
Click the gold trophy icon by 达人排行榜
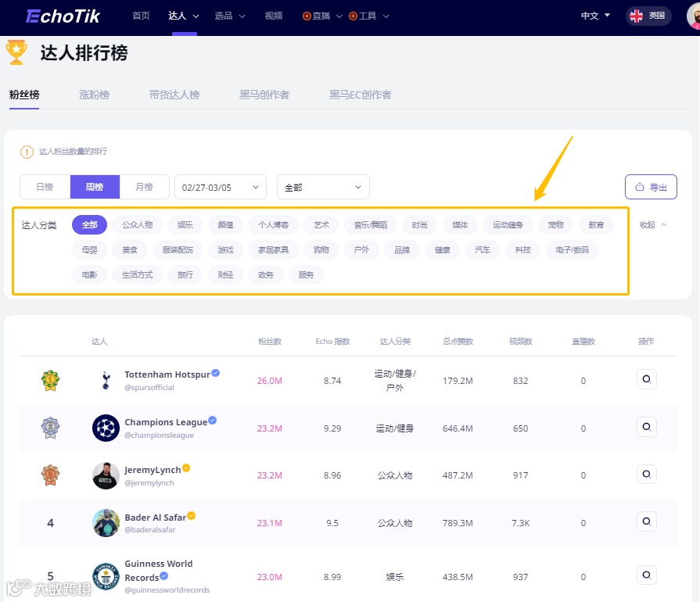(x=16, y=52)
